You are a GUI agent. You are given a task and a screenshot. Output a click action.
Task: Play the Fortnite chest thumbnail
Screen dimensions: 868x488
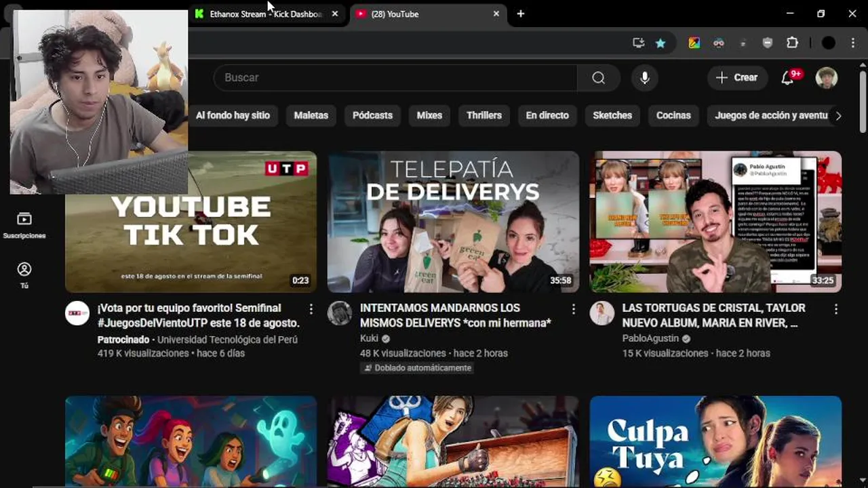(x=453, y=441)
